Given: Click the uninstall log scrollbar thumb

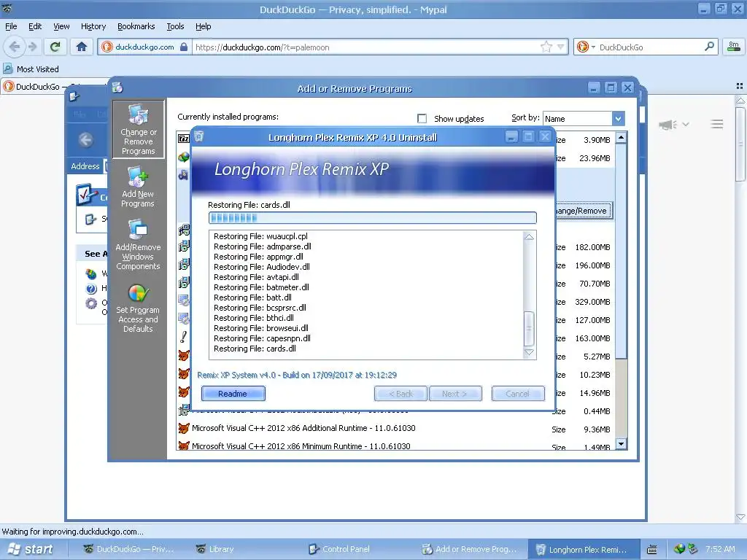Looking at the screenshot, I should [529, 328].
